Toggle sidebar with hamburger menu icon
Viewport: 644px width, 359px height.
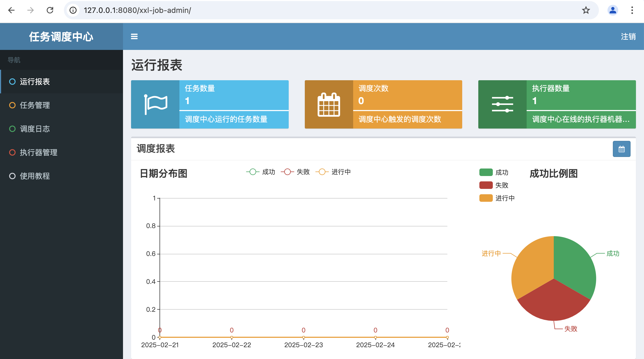[x=134, y=36]
